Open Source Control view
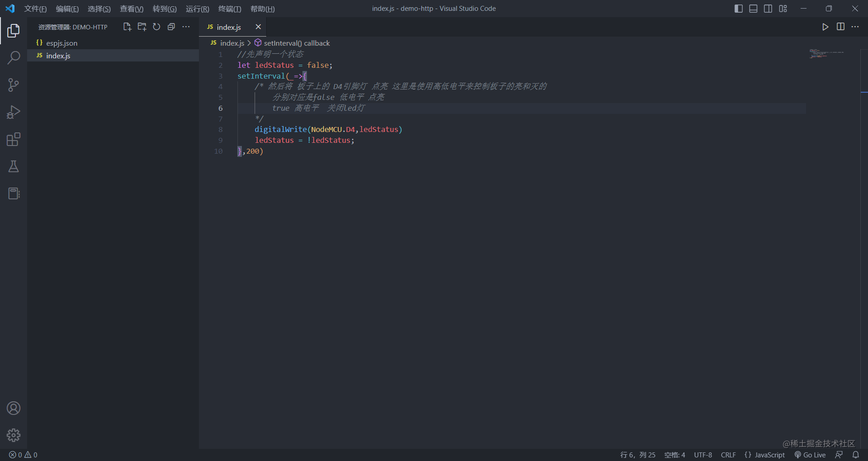The height and width of the screenshot is (461, 868). click(x=14, y=85)
